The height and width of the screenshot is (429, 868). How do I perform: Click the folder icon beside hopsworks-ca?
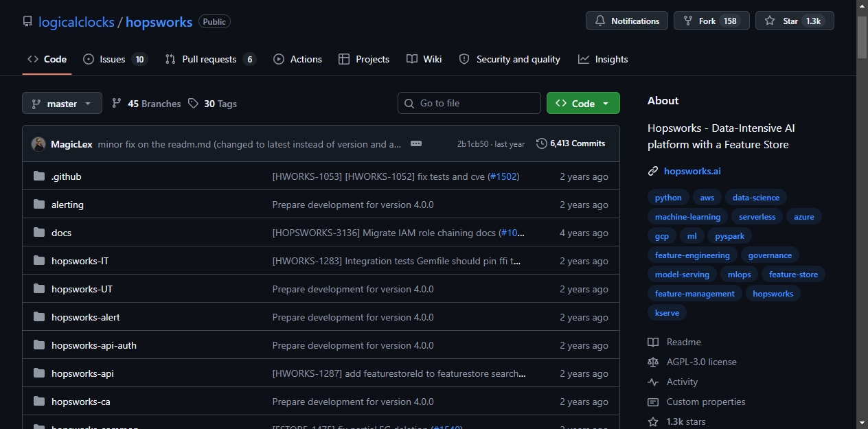(39, 402)
